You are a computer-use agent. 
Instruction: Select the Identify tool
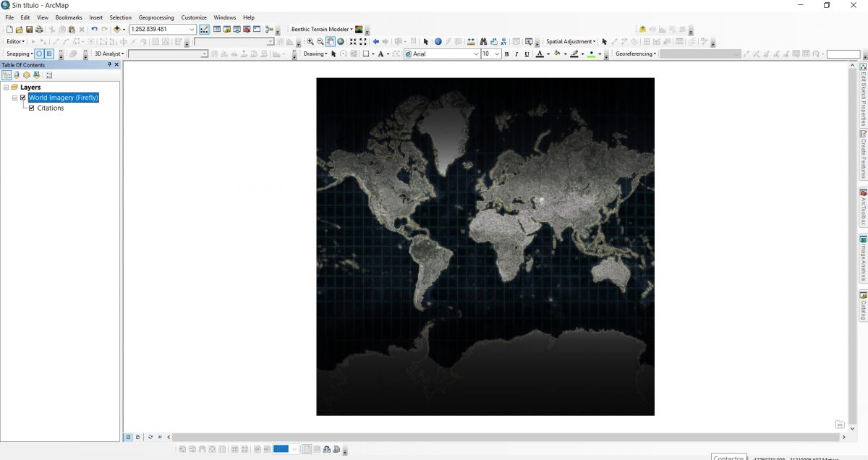(437, 41)
